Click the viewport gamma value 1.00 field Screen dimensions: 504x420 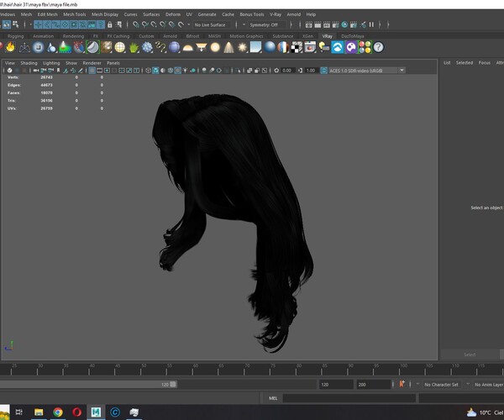pos(311,71)
